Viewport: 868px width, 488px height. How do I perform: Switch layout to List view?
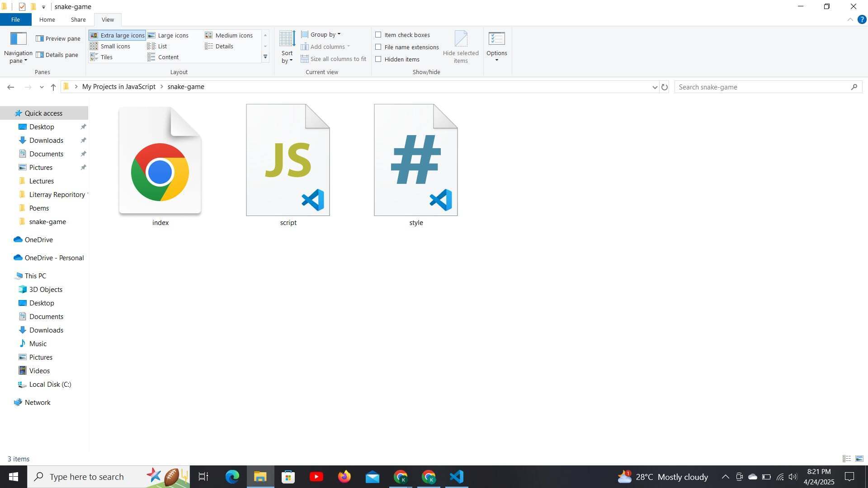pyautogui.click(x=157, y=46)
